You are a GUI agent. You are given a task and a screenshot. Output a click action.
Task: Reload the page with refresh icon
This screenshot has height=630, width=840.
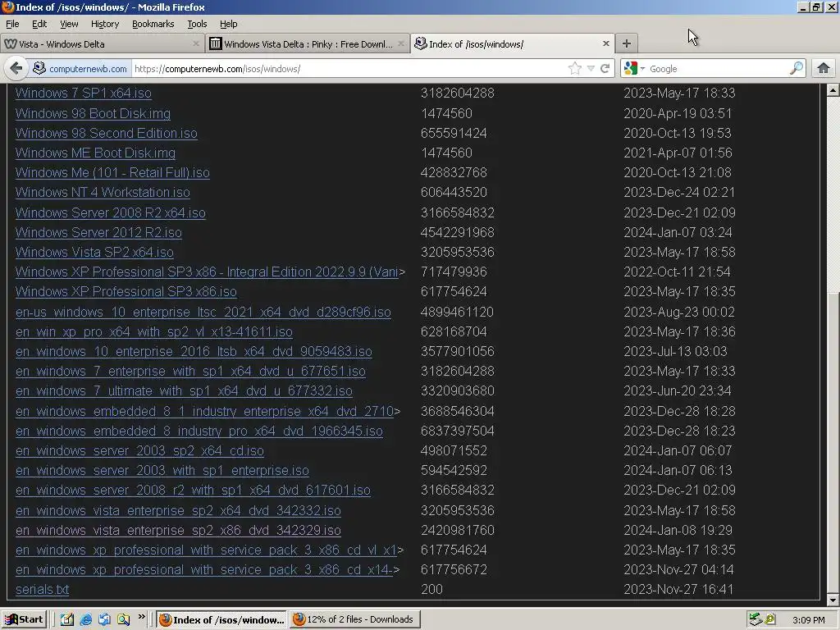click(605, 69)
